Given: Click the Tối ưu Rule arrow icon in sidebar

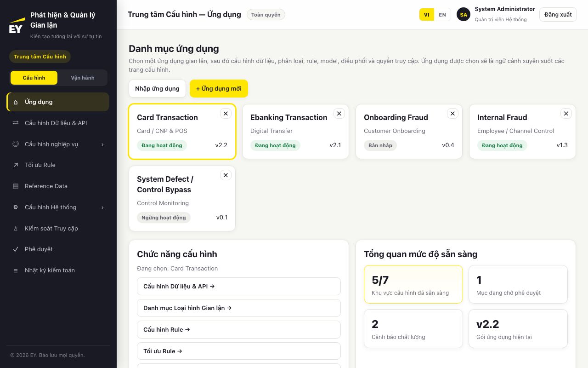Looking at the screenshot, I should point(16,165).
